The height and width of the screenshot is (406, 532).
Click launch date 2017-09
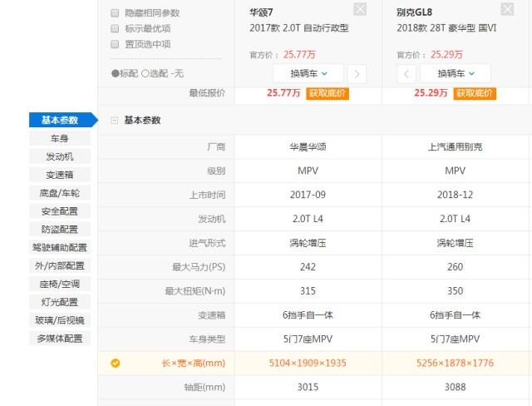[x=308, y=195]
